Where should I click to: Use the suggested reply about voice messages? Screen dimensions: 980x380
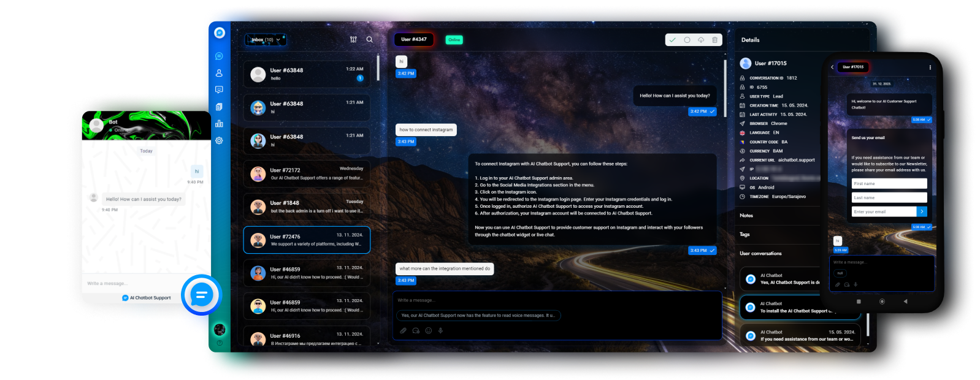click(x=478, y=316)
